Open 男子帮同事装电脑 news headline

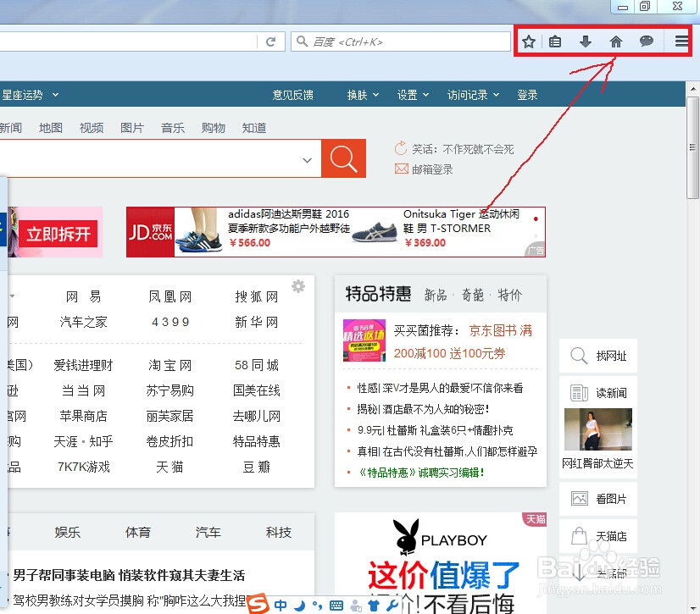coord(129,575)
